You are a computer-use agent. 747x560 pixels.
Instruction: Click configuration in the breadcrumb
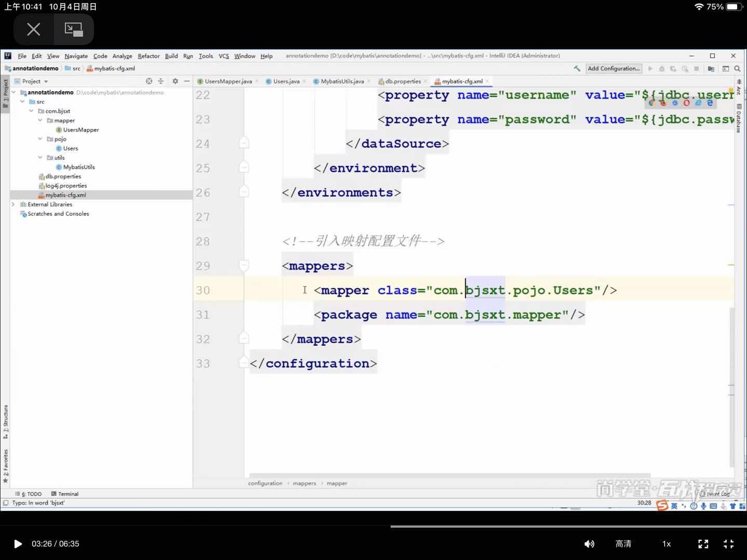265,483
